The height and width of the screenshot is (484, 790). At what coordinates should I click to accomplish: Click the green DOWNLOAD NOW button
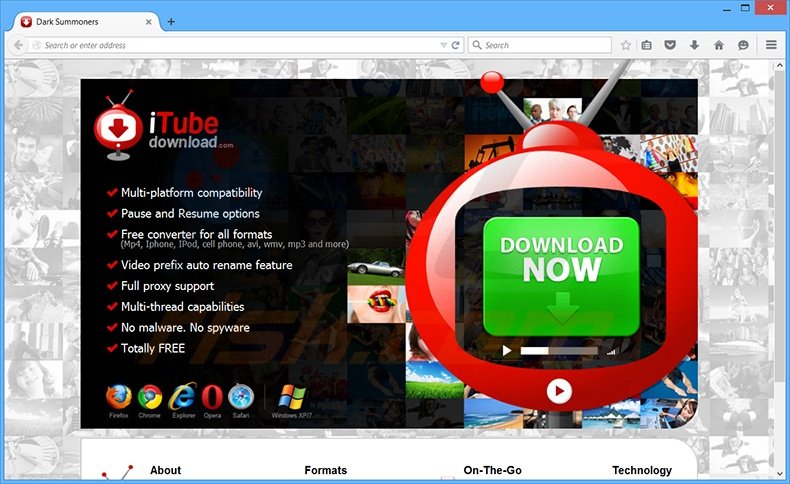[561, 276]
